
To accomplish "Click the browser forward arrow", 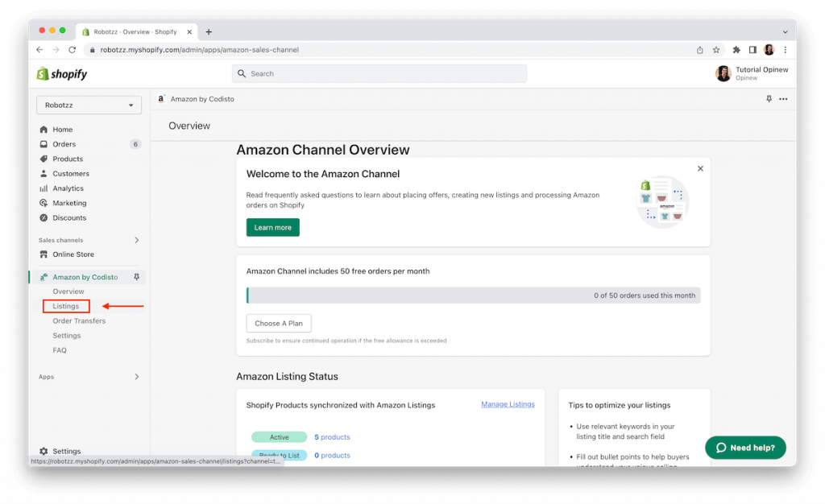I will tap(56, 50).
